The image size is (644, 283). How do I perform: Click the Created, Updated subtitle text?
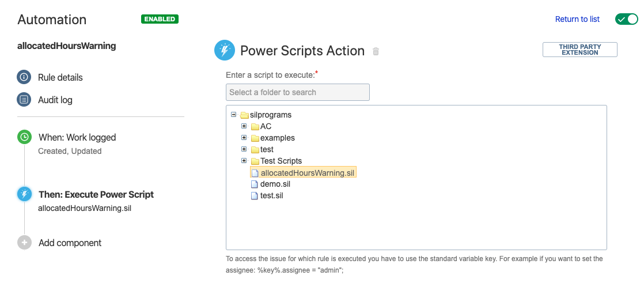[70, 151]
